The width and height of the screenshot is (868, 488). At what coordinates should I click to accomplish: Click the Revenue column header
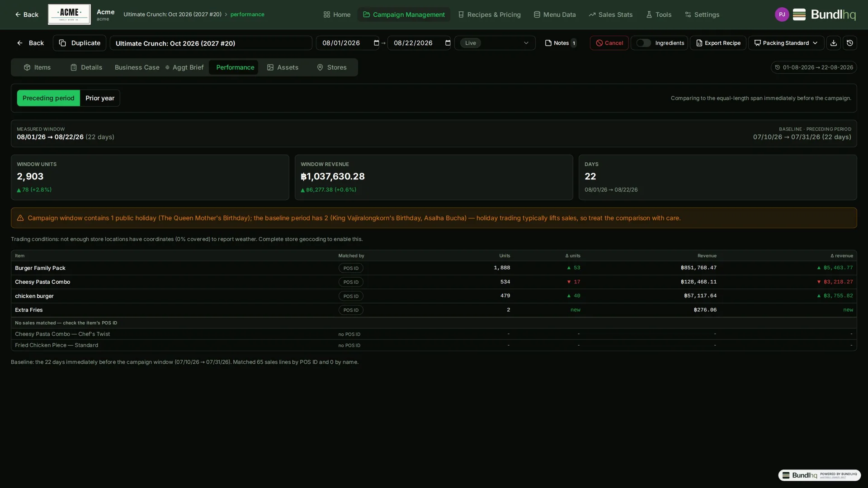coord(707,256)
